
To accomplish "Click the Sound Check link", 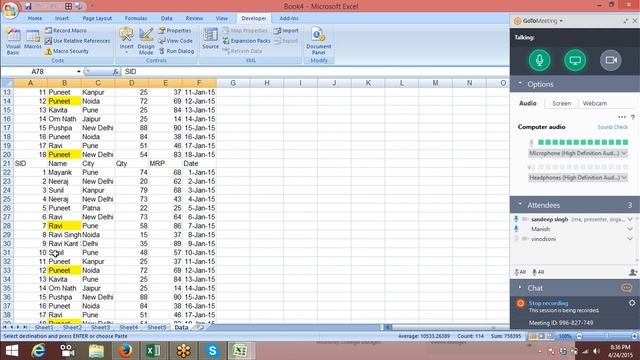I will pos(612,127).
